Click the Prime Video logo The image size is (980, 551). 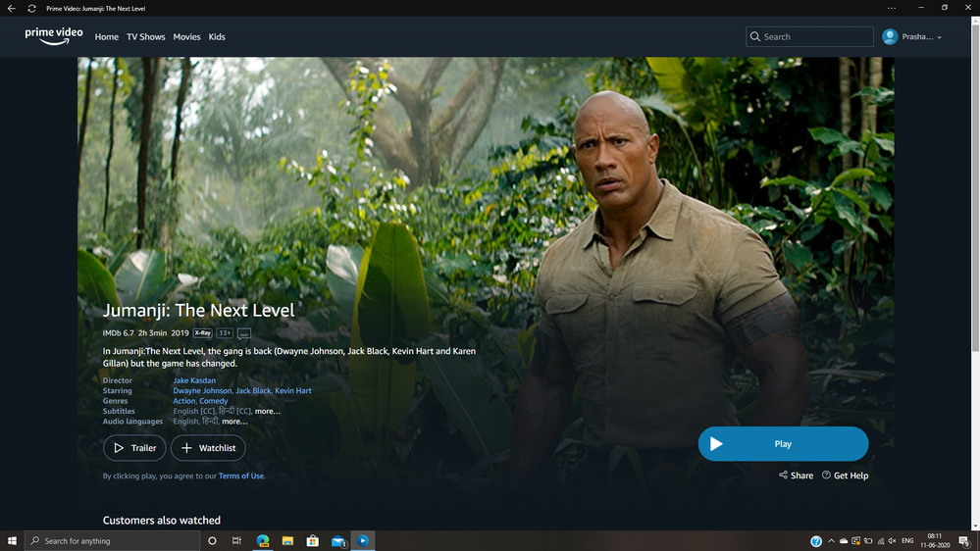(x=54, y=36)
